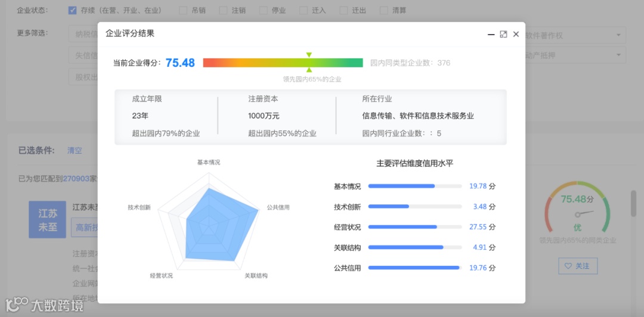Viewport: 644px width, 317px height.
Task: Click 清空 to clear selected conditions
Action: (75, 151)
